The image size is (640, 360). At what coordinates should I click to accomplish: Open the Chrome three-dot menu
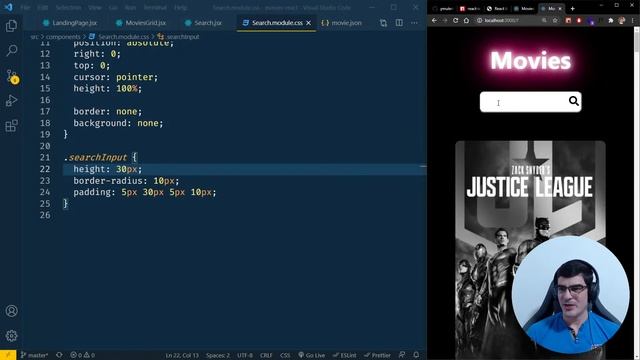tap(633, 20)
